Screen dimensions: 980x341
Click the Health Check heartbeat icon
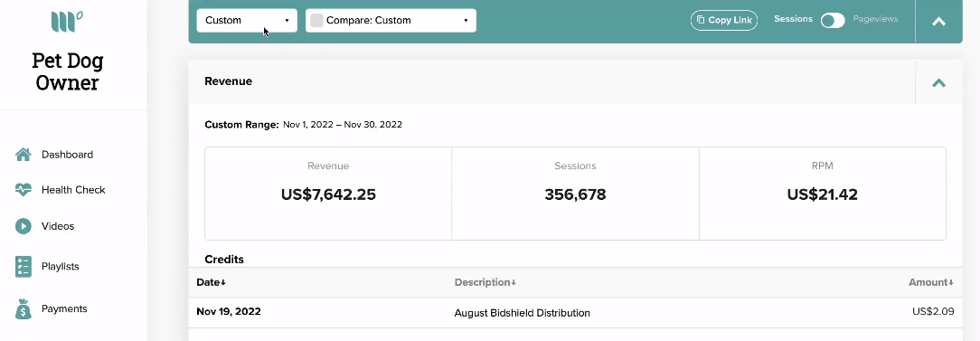24,190
